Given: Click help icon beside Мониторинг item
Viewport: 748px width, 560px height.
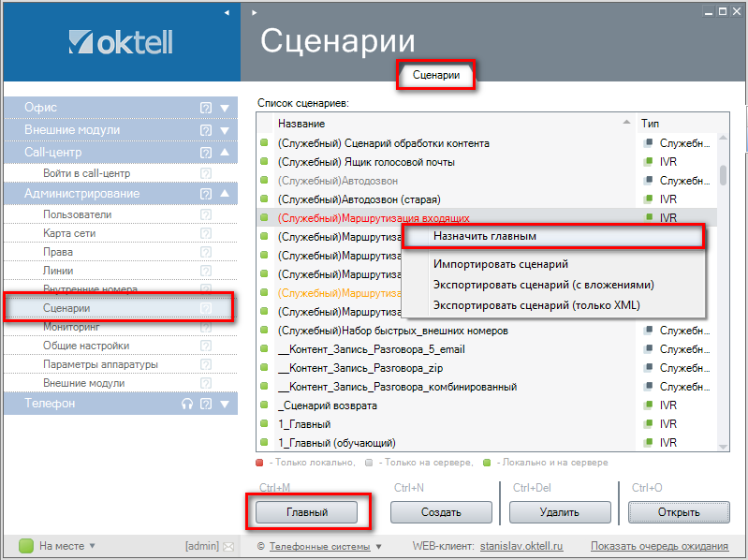Looking at the screenshot, I should click(x=206, y=327).
